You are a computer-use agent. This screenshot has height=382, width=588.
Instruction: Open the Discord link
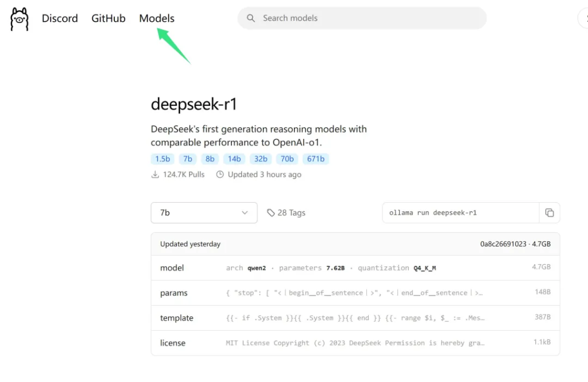coord(60,18)
